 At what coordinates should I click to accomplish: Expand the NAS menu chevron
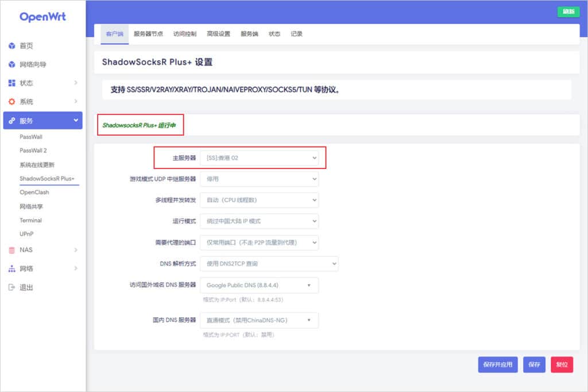tap(76, 250)
